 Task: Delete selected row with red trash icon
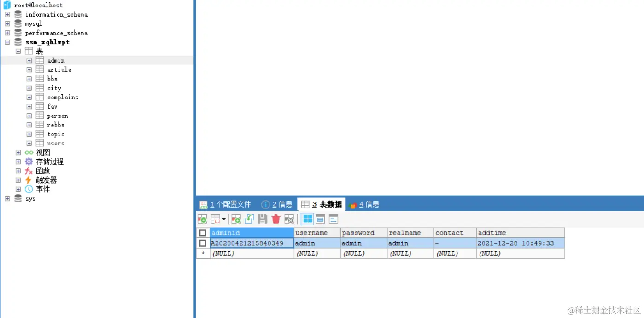(275, 219)
